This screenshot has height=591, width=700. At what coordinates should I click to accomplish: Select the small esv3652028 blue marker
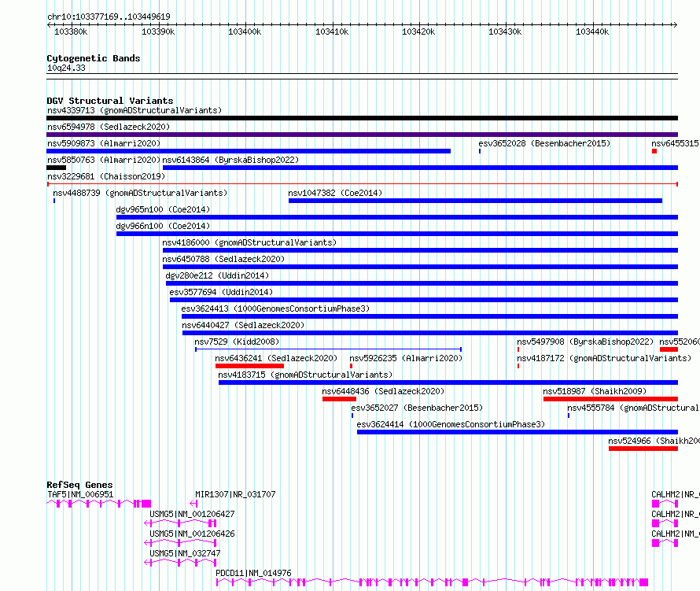[x=480, y=151]
